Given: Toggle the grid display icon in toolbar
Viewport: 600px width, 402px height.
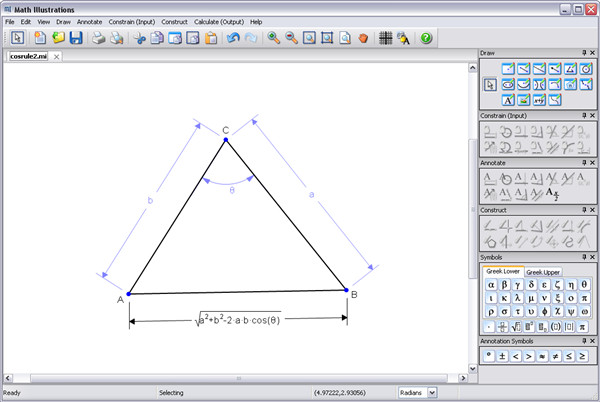Looking at the screenshot, I should (x=385, y=39).
